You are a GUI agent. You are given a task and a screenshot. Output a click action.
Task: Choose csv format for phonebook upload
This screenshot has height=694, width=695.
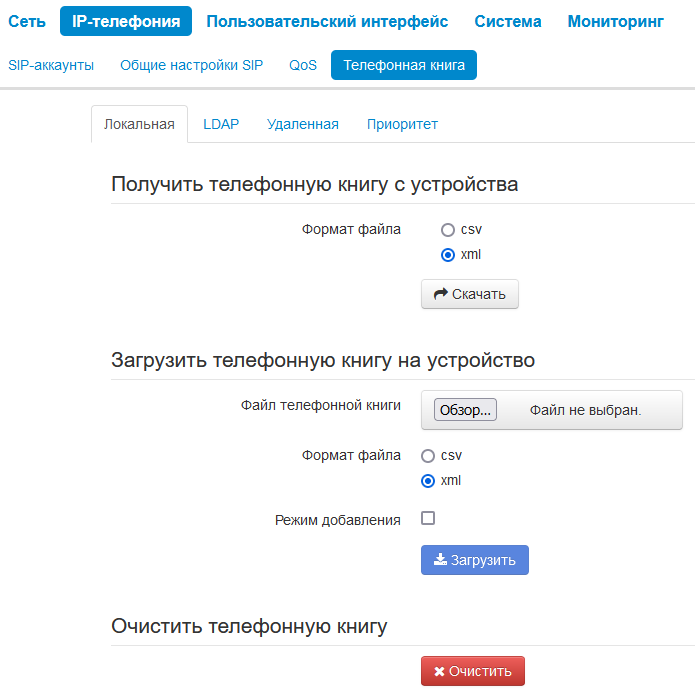[x=428, y=456]
